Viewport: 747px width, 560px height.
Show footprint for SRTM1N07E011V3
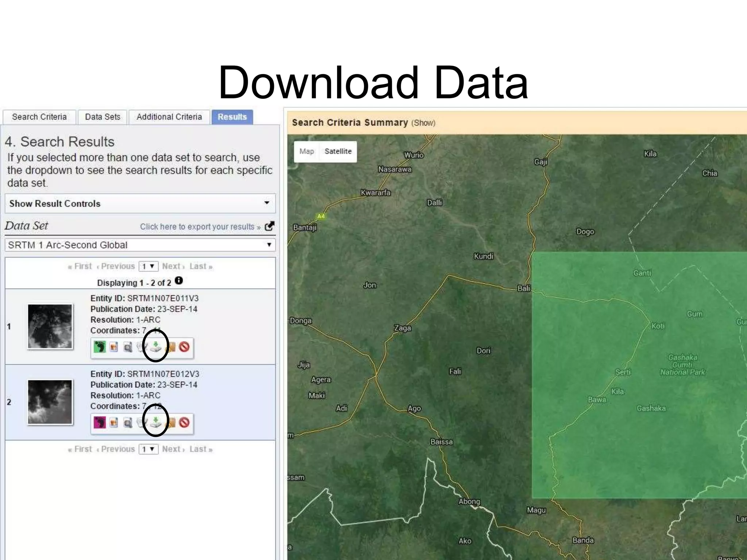100,347
